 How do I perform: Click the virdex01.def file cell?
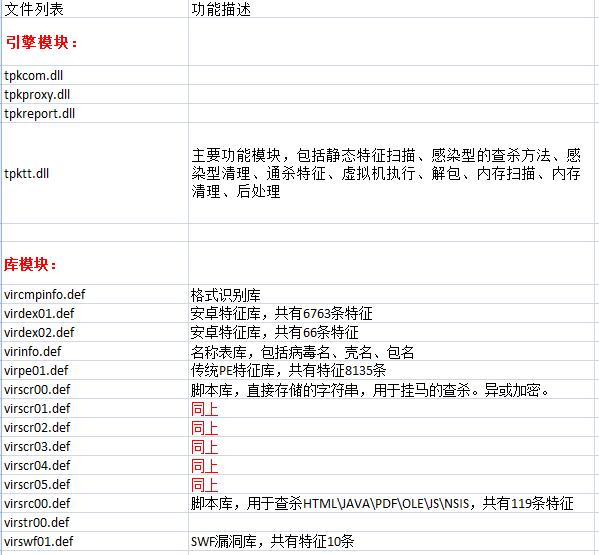point(95,314)
